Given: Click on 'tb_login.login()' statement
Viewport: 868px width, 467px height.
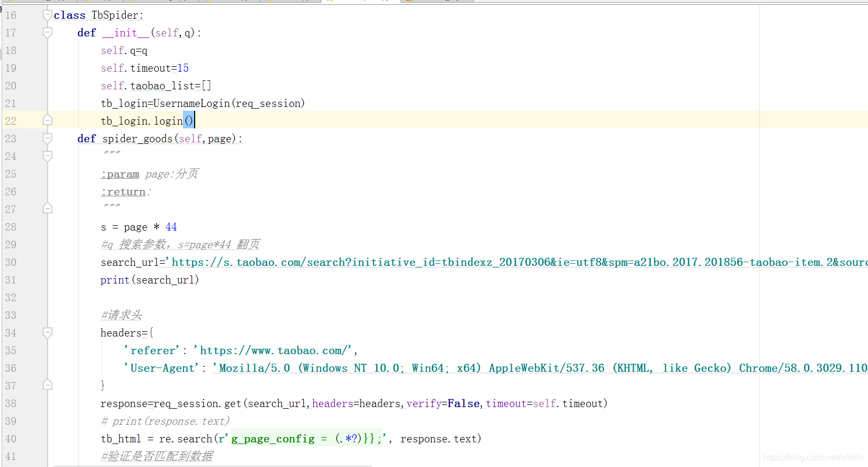Looking at the screenshot, I should pyautogui.click(x=147, y=121).
